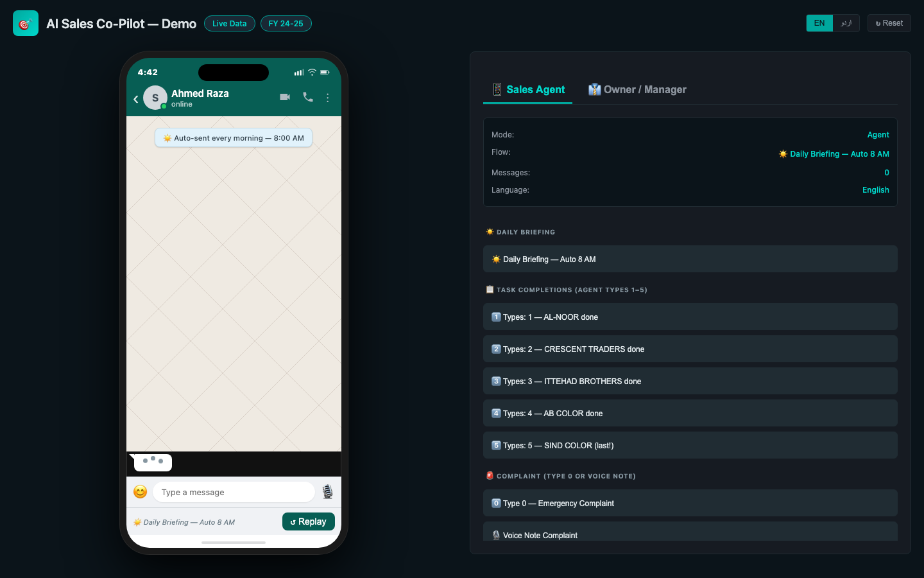Click the FY 24-25 badge
The image size is (924, 578).
coord(286,24)
